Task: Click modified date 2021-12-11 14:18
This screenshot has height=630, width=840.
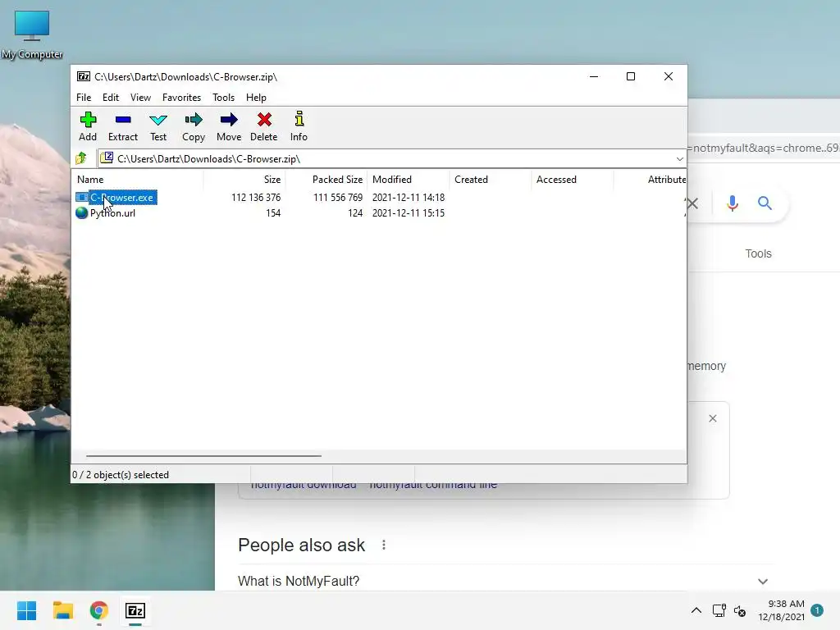Action: tap(409, 197)
